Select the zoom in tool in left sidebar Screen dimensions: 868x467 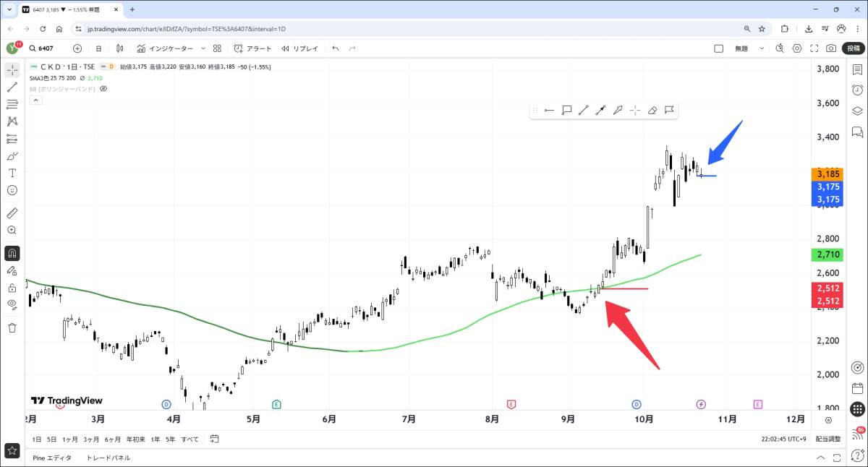click(12, 230)
